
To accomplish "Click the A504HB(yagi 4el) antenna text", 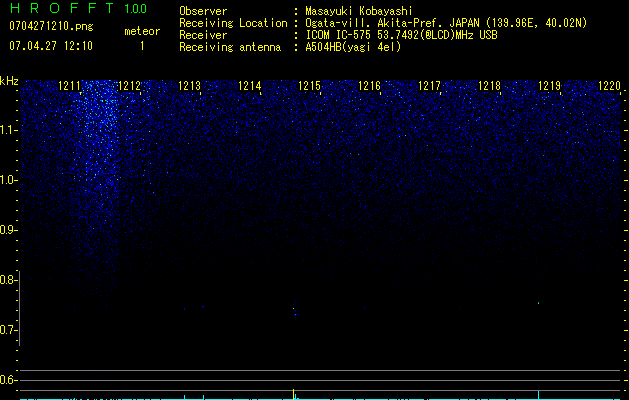I will pos(353,47).
